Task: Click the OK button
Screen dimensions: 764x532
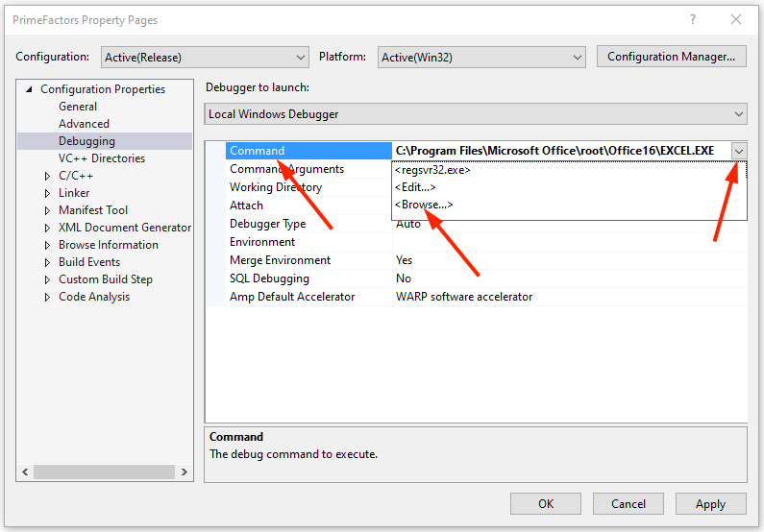Action: [x=546, y=504]
